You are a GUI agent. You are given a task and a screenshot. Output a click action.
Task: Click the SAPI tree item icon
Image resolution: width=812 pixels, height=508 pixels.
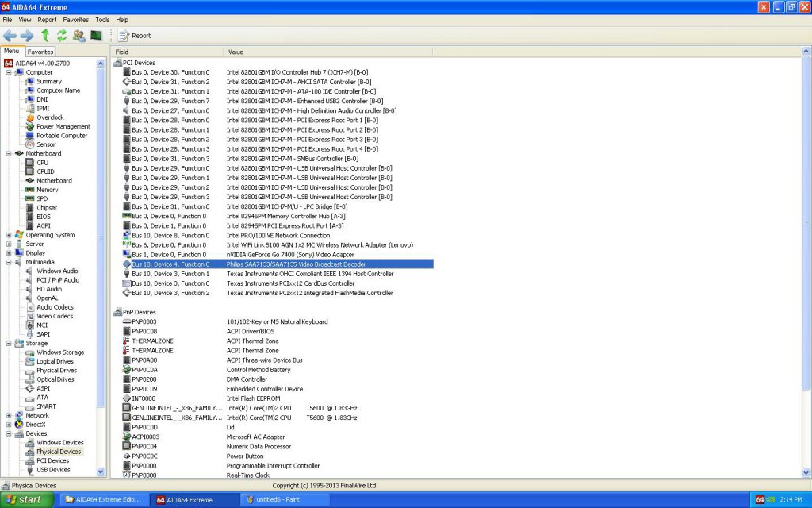tap(29, 334)
